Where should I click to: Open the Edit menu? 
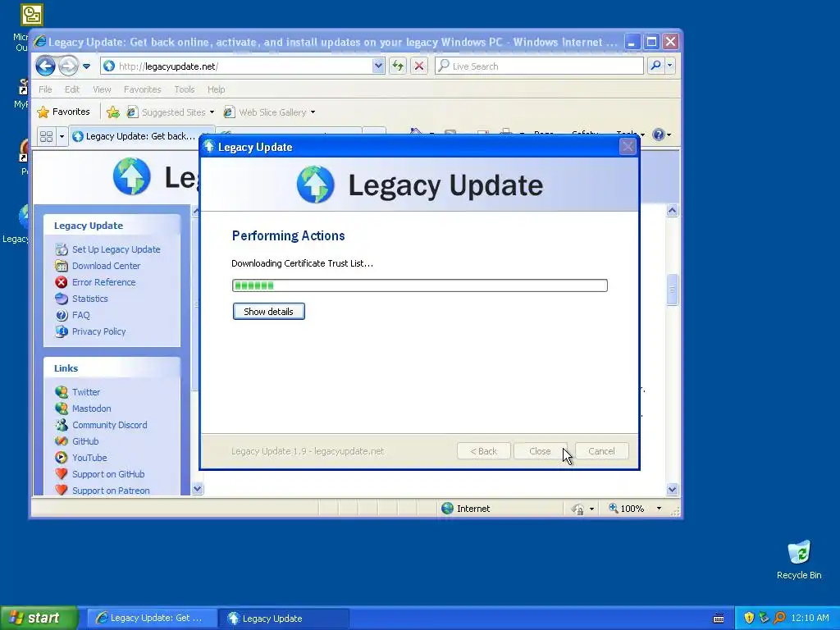[x=72, y=89]
